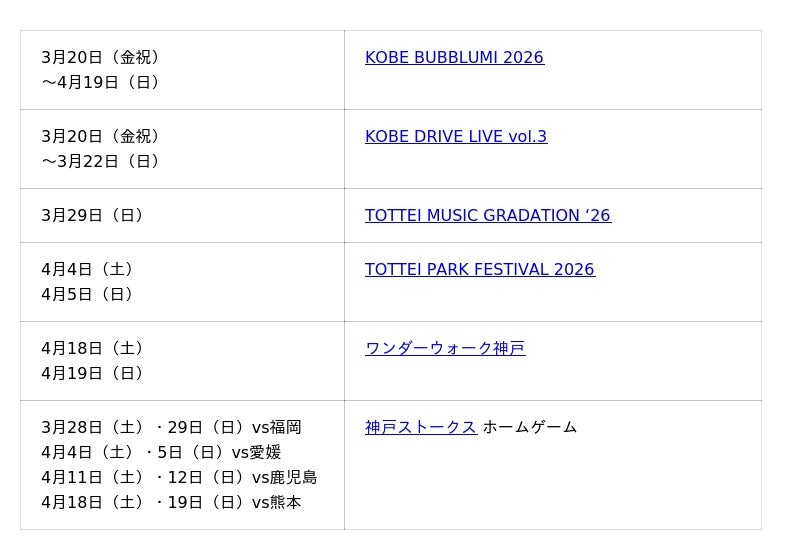
Task: Open the ワンダーウォーク神戸 link
Action: (445, 349)
